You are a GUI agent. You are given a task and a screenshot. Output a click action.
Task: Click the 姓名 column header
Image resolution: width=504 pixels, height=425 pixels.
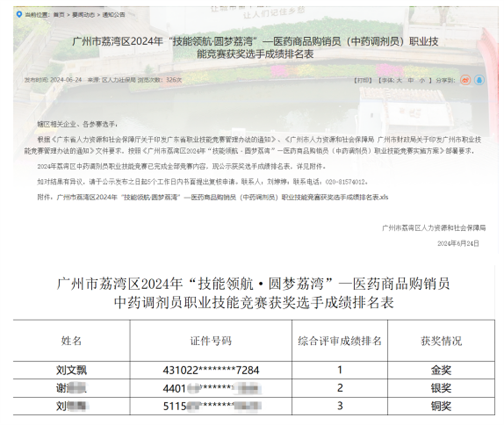tap(72, 341)
